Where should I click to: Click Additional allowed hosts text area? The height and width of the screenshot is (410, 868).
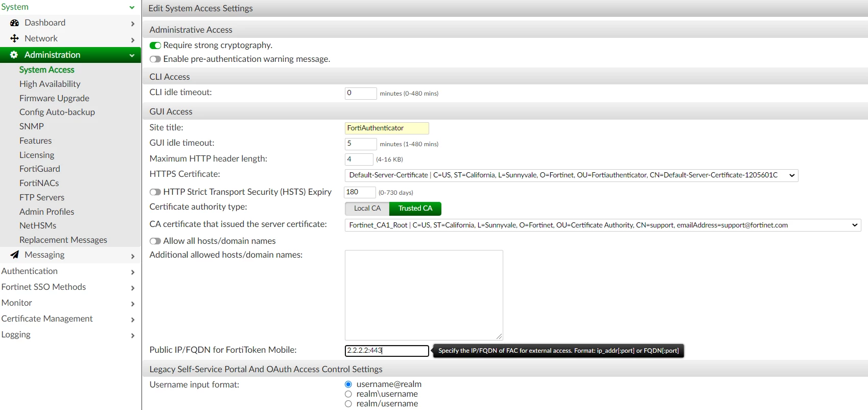click(424, 295)
